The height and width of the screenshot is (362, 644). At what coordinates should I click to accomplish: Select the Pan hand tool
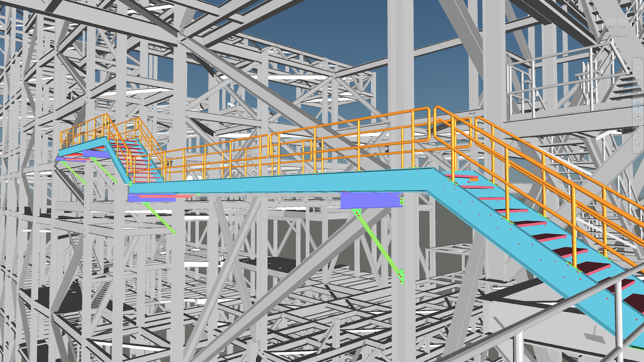(638, 82)
